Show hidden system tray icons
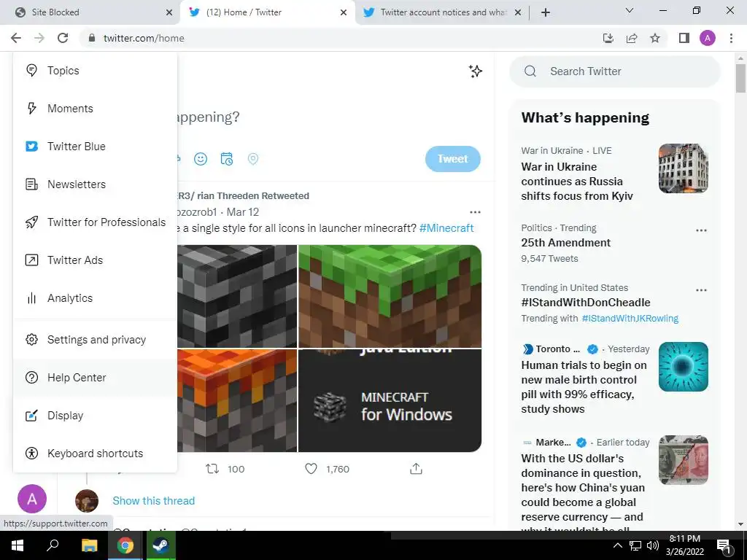 point(617,545)
